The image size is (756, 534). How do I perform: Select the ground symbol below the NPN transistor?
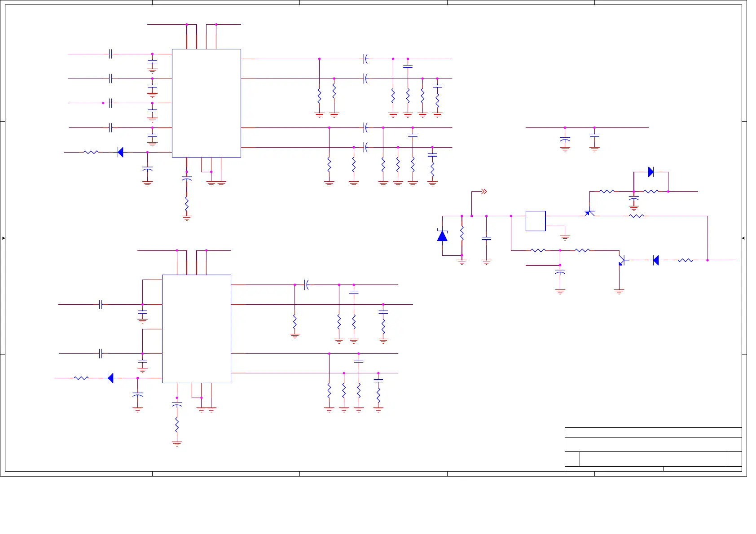pos(619,292)
